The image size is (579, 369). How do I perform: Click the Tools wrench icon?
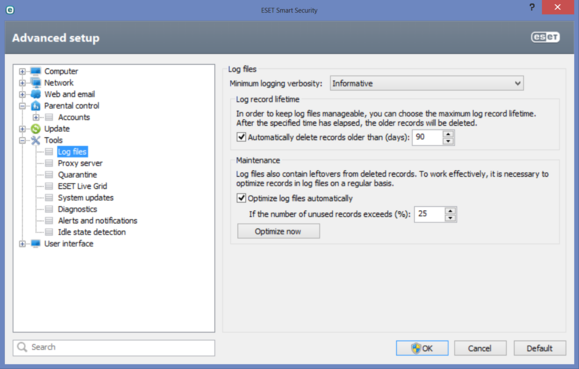click(35, 140)
